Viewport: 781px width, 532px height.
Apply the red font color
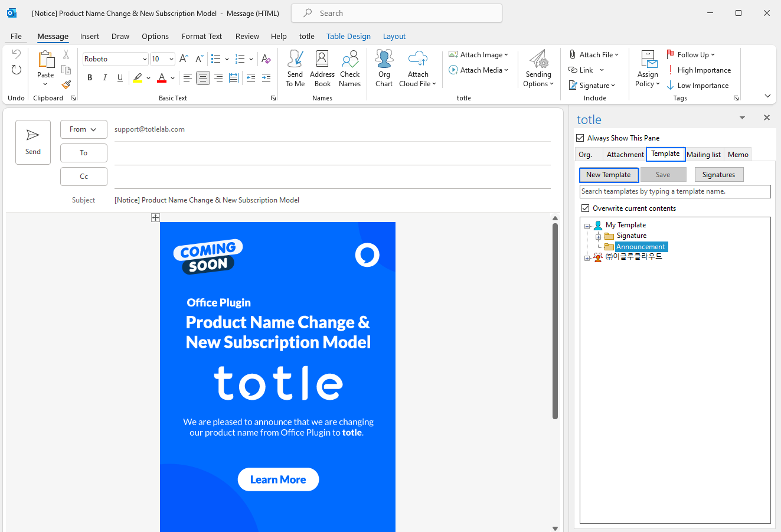click(162, 77)
